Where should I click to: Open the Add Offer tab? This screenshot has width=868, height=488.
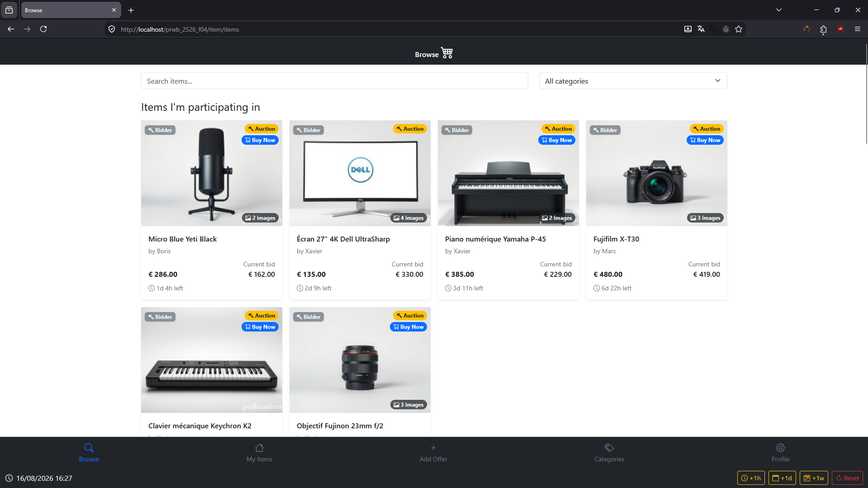tap(433, 453)
